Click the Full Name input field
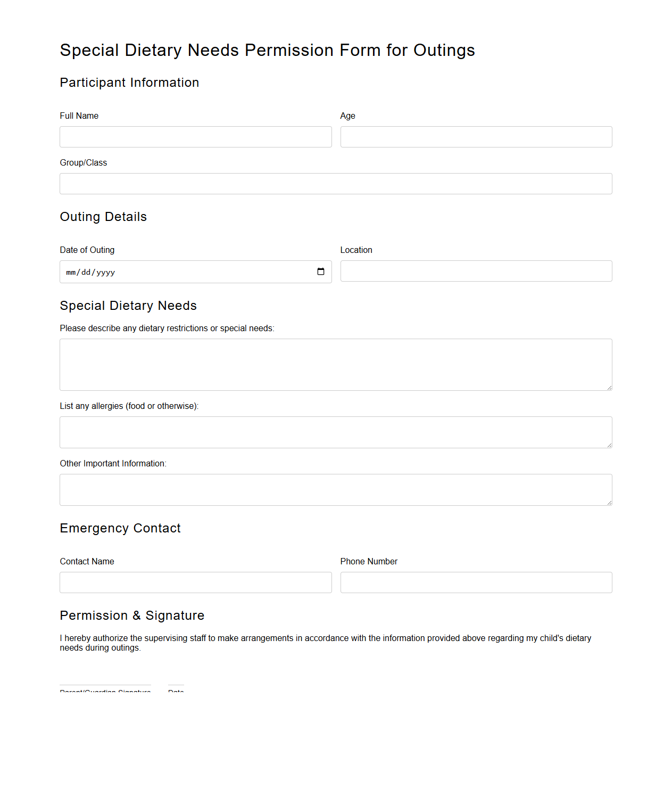This screenshot has height=788, width=672. [196, 137]
